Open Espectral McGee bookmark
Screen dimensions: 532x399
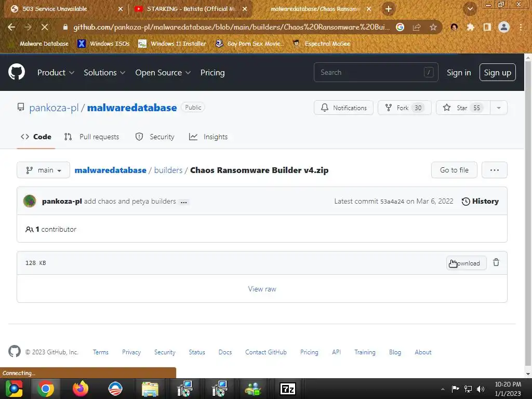point(322,44)
